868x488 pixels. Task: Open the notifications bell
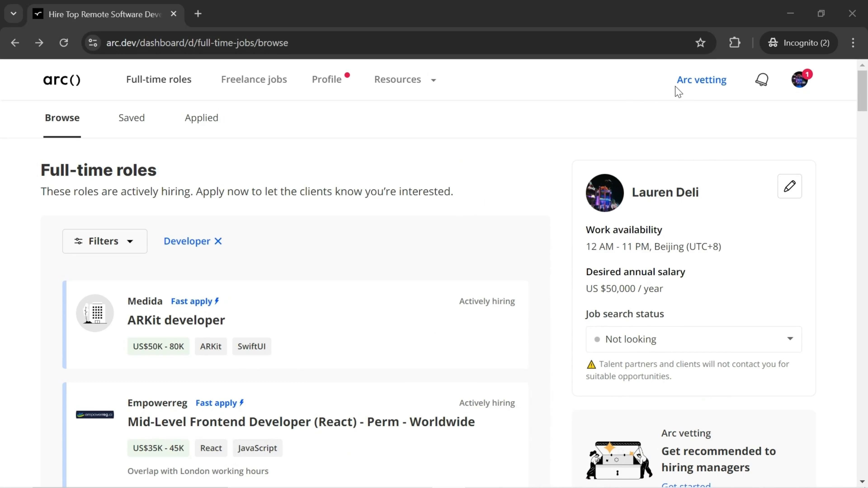point(762,80)
